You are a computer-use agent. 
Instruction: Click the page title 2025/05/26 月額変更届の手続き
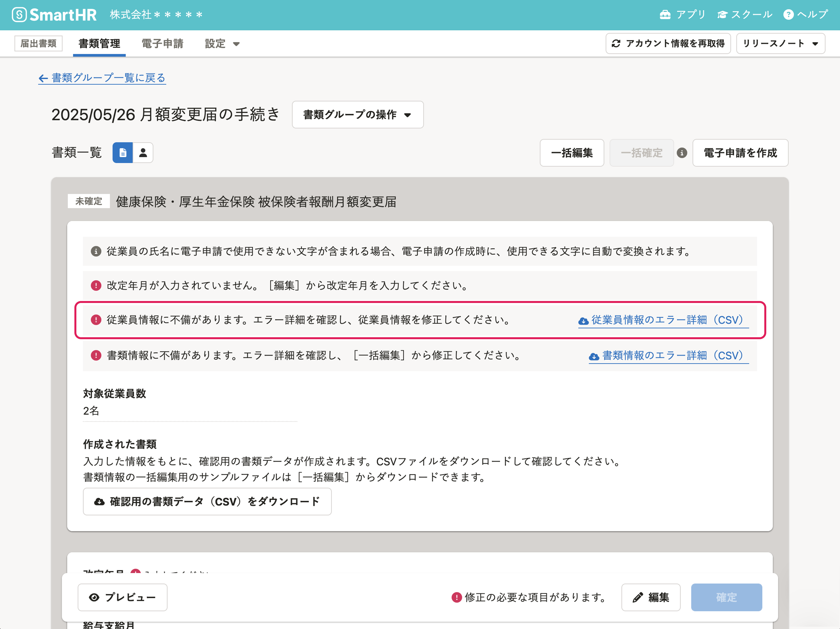point(166,114)
